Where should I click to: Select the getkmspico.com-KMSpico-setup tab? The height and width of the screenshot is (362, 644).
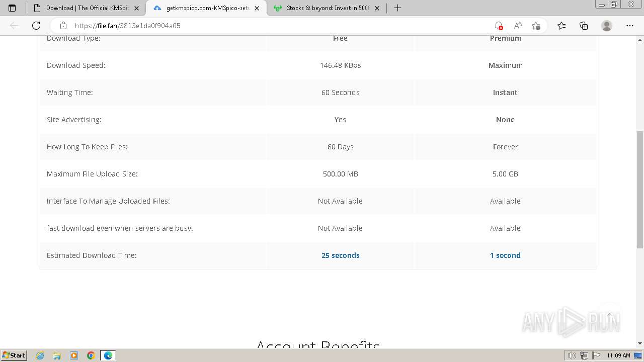click(206, 8)
